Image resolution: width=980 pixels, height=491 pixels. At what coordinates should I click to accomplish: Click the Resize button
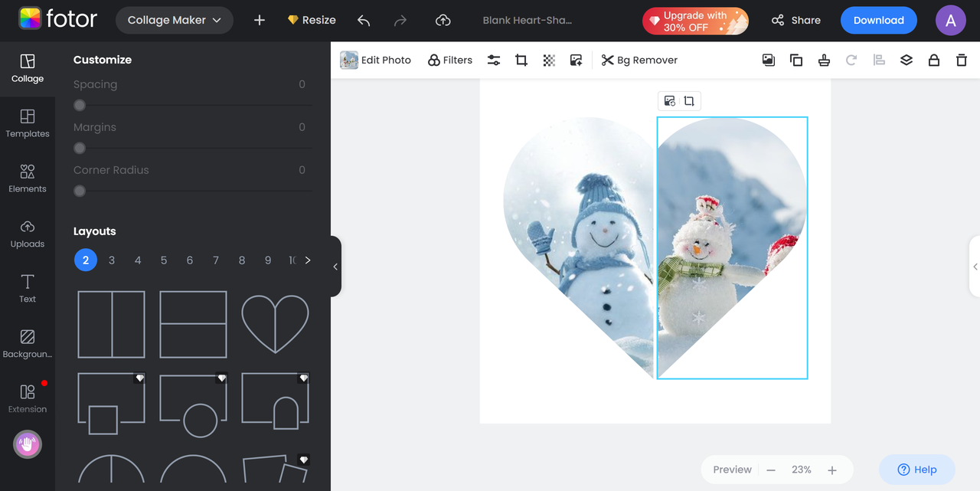pyautogui.click(x=312, y=21)
